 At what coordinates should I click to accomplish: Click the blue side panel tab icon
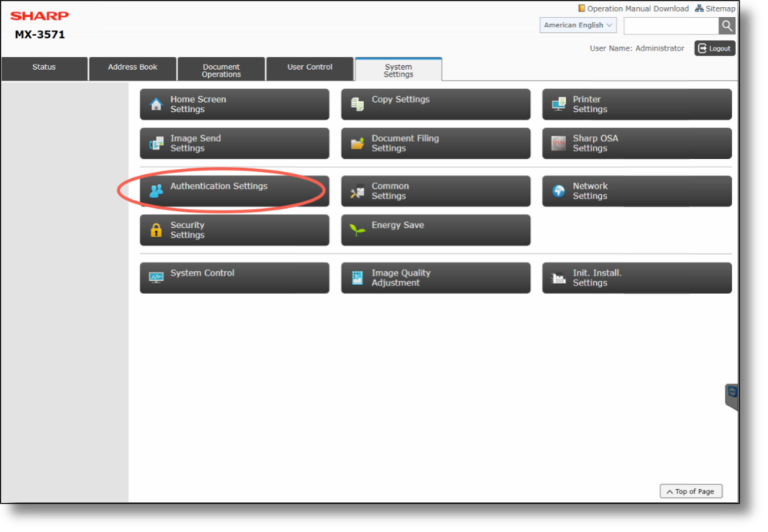point(732,392)
